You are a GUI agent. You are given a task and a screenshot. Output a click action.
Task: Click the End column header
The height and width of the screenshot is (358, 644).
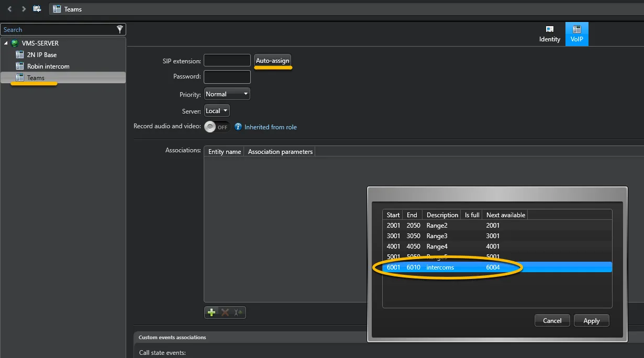click(x=412, y=215)
